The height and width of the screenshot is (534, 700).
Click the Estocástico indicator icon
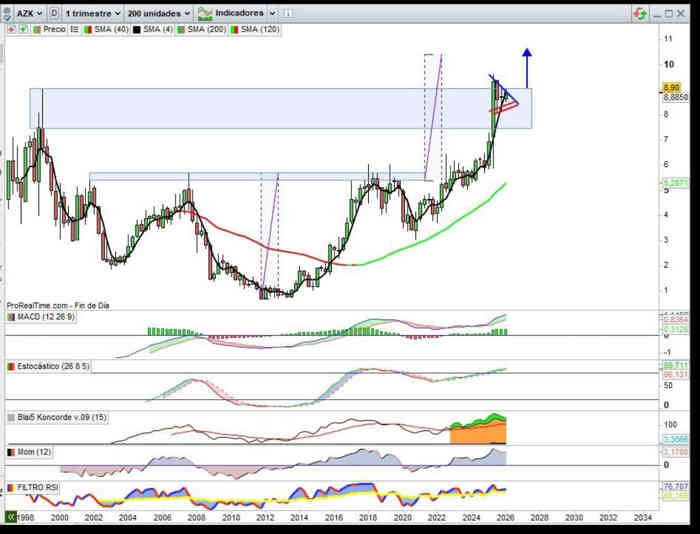[x=11, y=368]
